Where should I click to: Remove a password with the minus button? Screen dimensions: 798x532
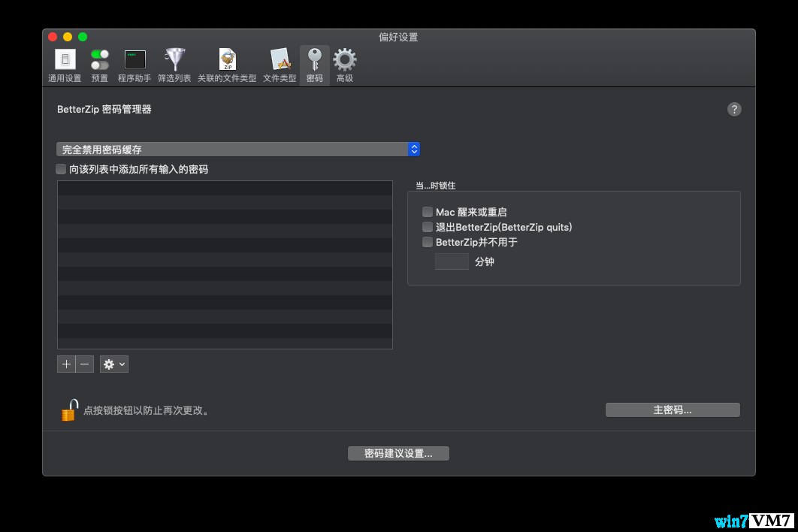pyautogui.click(x=84, y=364)
